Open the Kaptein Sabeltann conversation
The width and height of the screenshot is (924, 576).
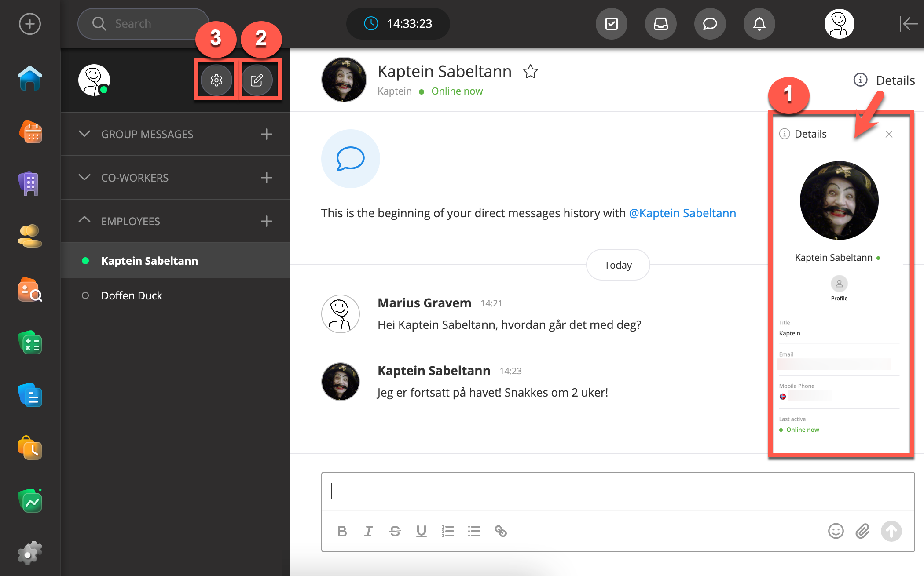pyautogui.click(x=149, y=261)
